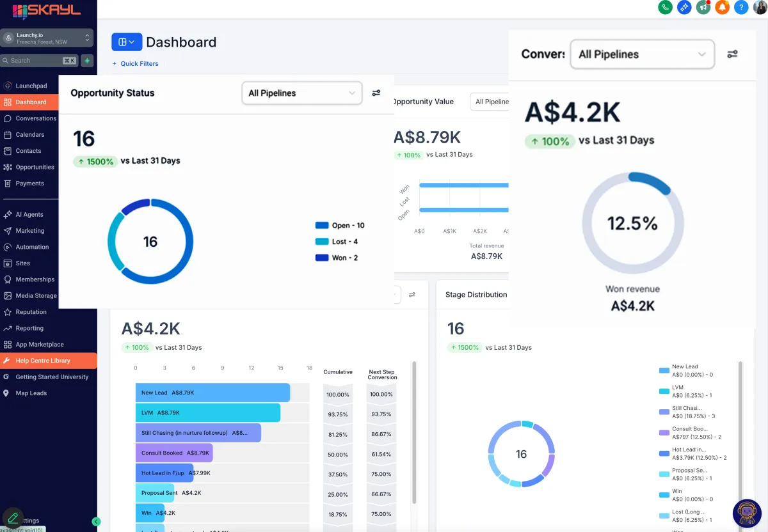768x532 pixels.
Task: Expand the Launchy.io account switcher
Action: [x=47, y=38]
